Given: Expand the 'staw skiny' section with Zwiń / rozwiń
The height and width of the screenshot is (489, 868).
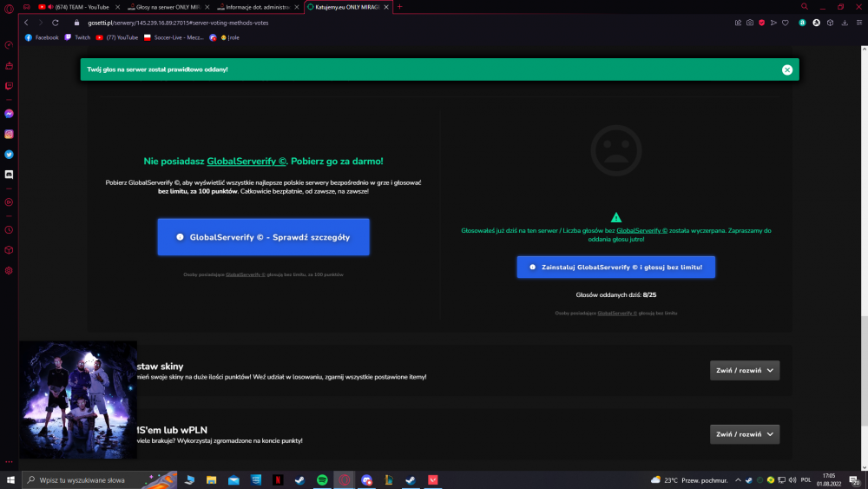Looking at the screenshot, I should (745, 371).
